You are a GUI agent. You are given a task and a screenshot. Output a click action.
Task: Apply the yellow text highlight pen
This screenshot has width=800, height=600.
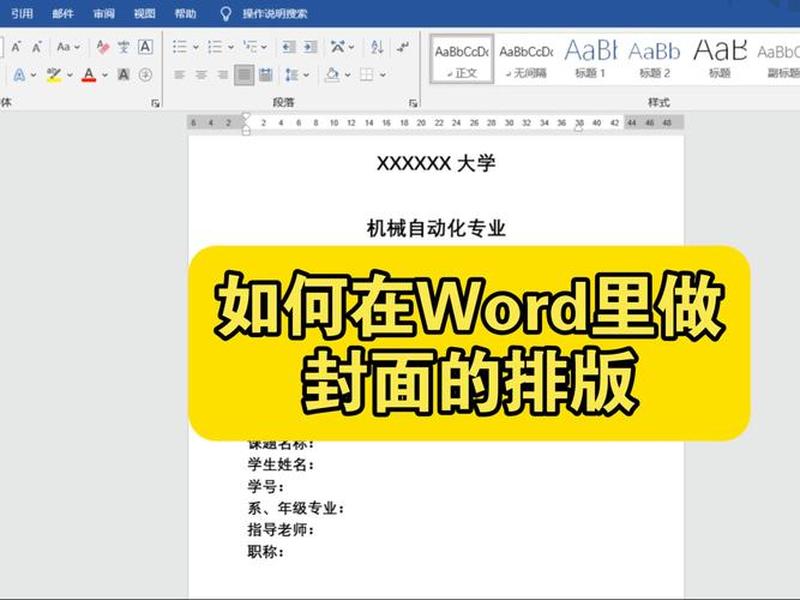pos(54,75)
